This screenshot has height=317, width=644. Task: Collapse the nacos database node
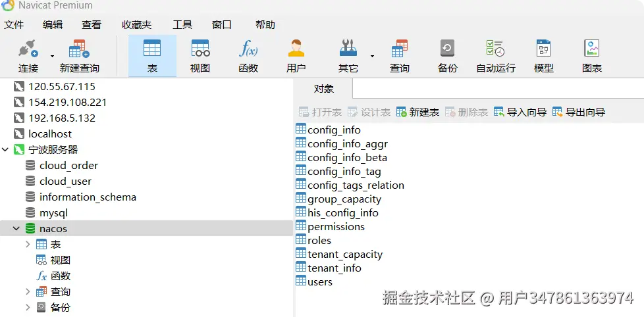16,228
